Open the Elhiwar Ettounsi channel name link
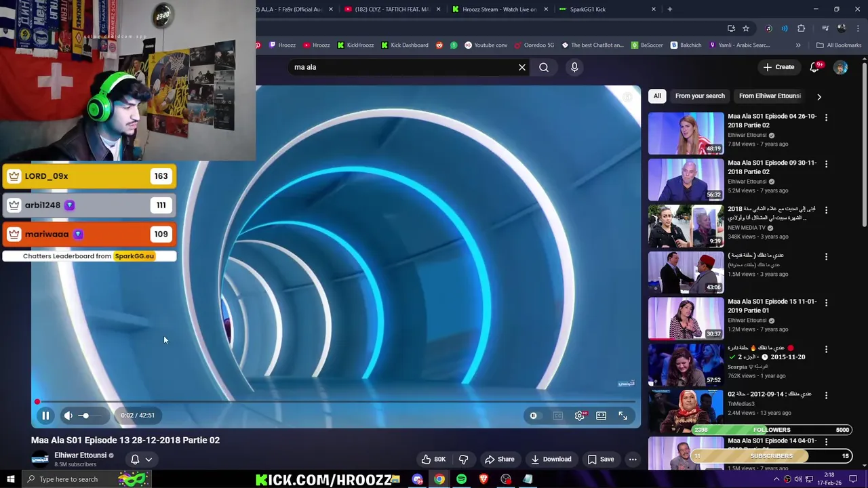The width and height of the screenshot is (868, 488). [x=80, y=455]
